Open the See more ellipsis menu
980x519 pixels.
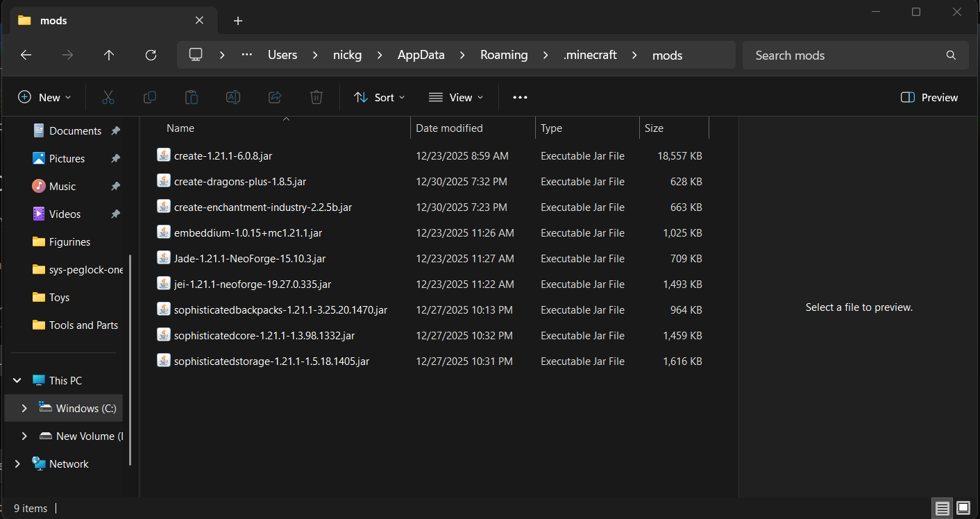(x=519, y=97)
